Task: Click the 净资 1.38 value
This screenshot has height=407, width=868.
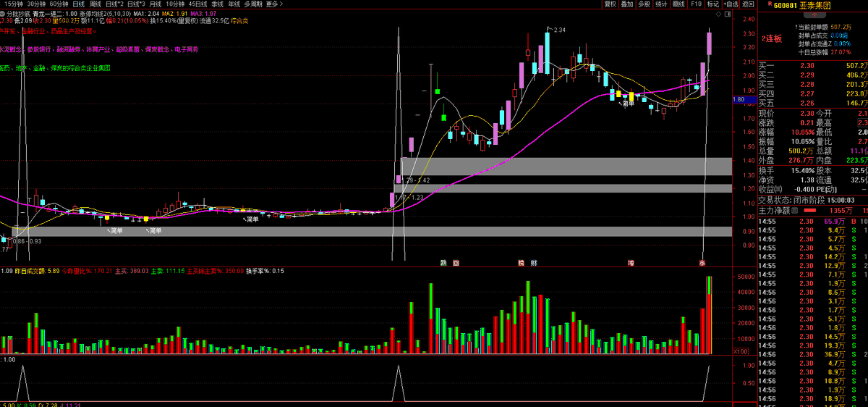Action: coord(807,180)
